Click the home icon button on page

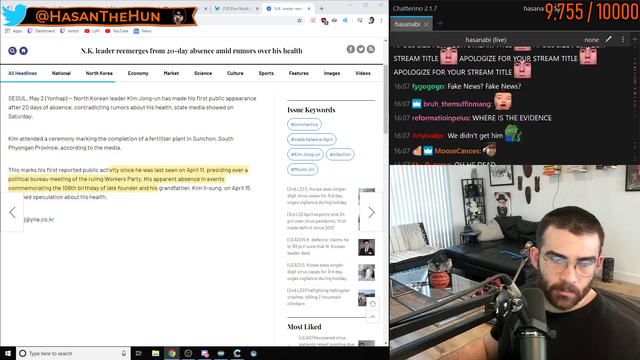pyautogui.click(x=373, y=304)
